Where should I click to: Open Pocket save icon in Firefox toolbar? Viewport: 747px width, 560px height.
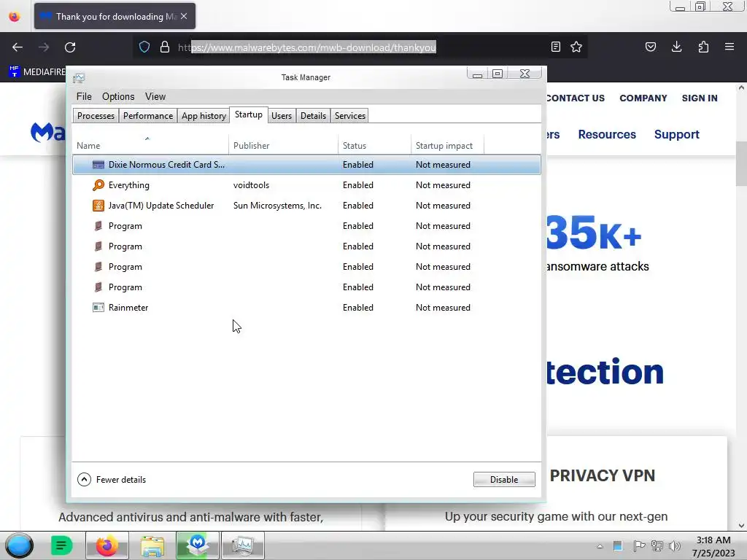tap(650, 47)
